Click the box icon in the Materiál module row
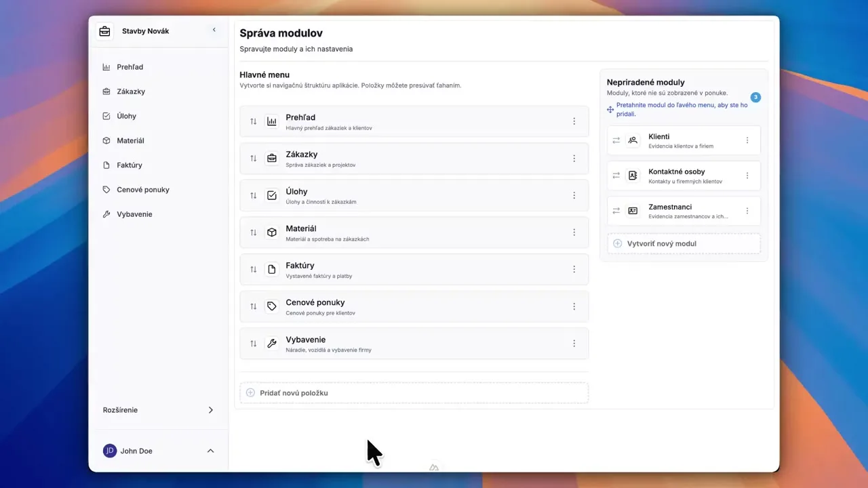This screenshot has height=488, width=868. point(272,232)
